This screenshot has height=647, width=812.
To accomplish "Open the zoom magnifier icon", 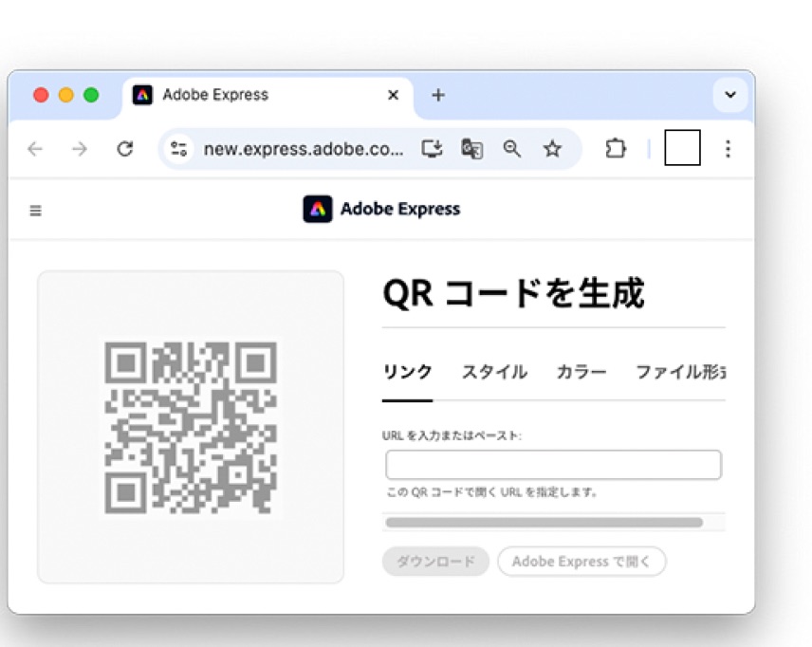I will click(512, 149).
